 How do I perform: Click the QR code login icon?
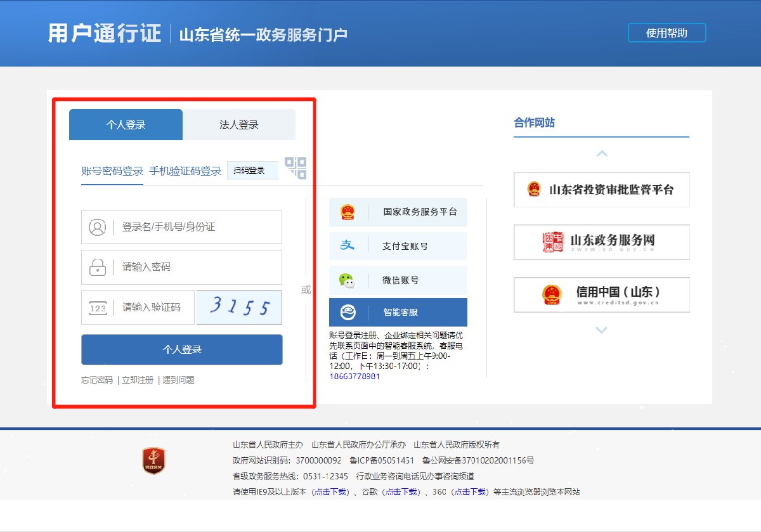click(x=296, y=168)
